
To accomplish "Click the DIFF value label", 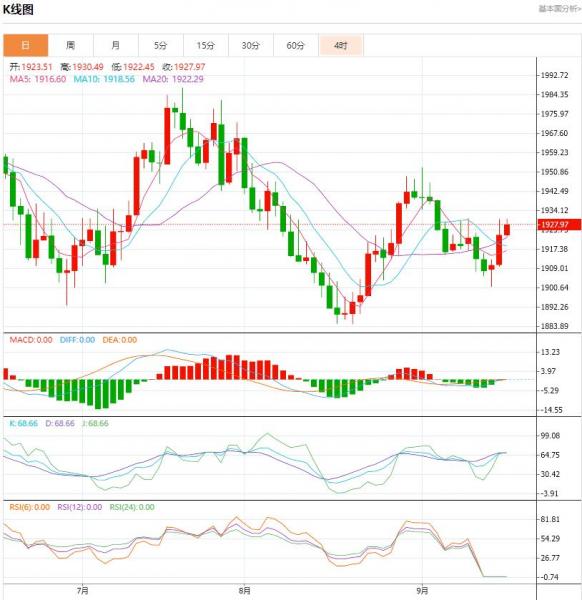I will coord(77,340).
